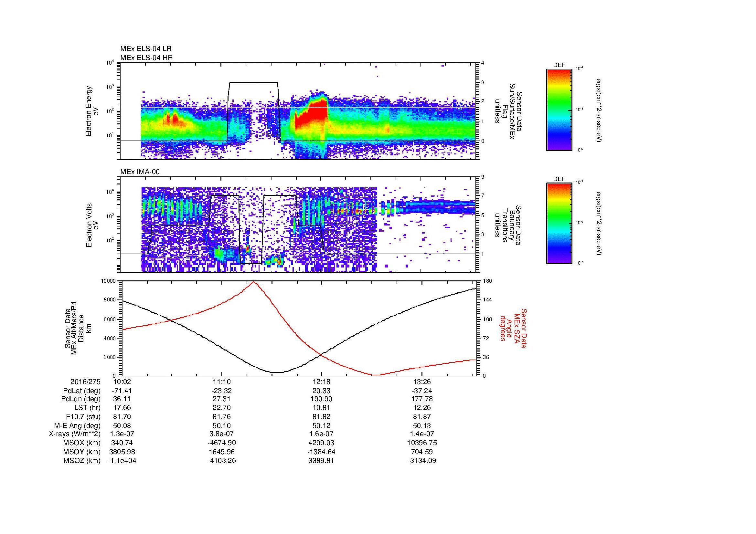Viewport: 756px width, 534px height.
Task: Click the MSOZ value '-4103.26'
Action: pos(222,461)
